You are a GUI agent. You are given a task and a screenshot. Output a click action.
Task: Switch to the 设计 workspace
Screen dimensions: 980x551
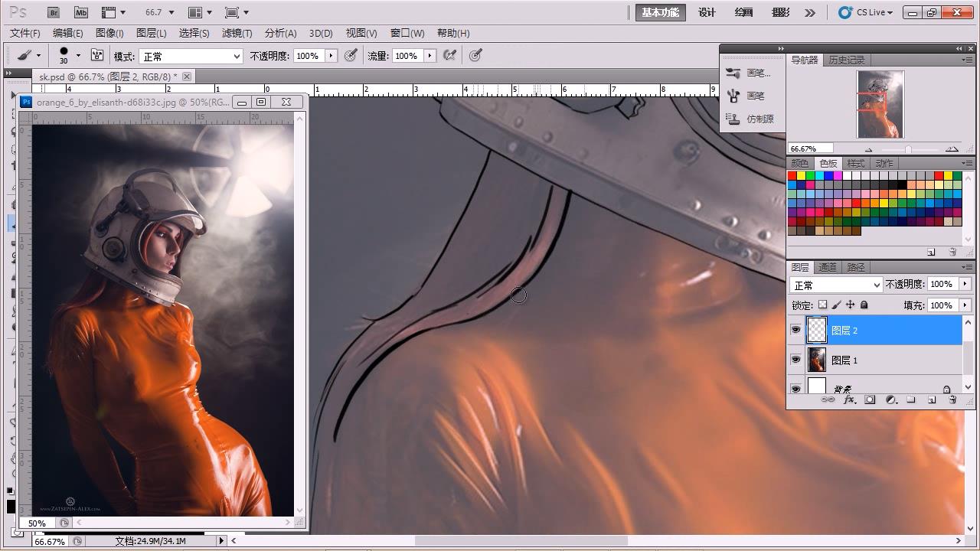coord(707,12)
